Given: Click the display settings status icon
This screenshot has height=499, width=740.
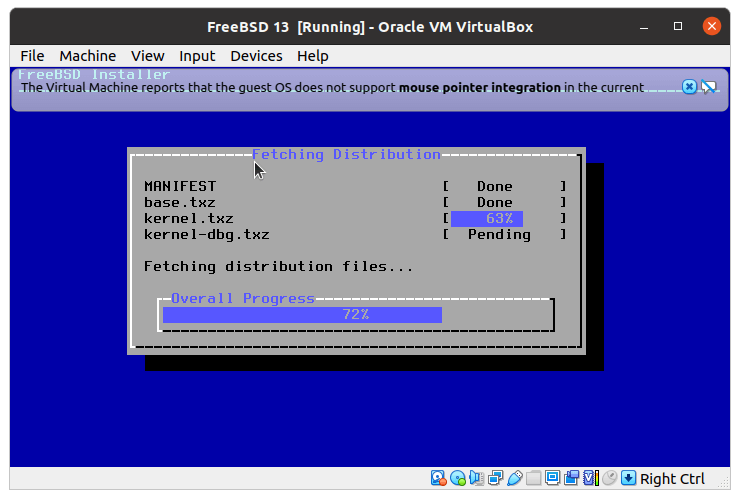Looking at the screenshot, I should click(x=552, y=478).
